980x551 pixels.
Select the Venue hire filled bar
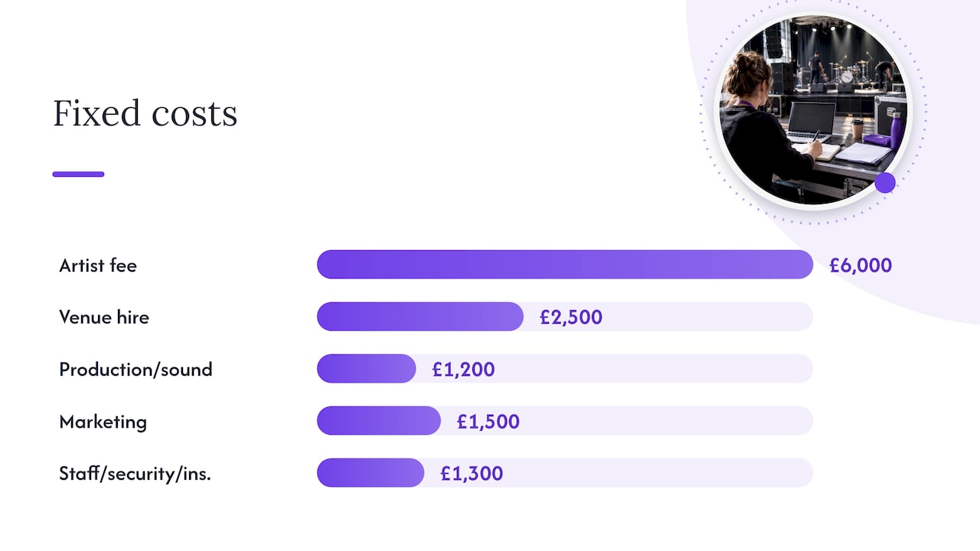click(420, 316)
